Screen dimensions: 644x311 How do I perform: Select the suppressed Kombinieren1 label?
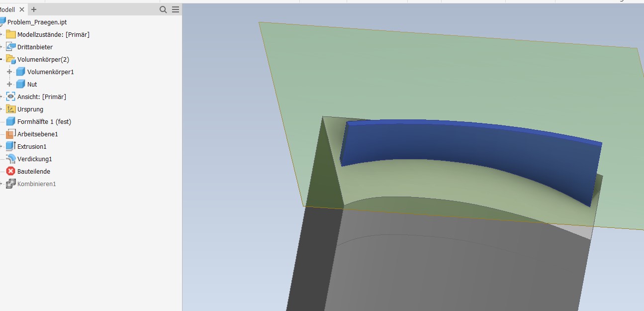click(x=37, y=184)
